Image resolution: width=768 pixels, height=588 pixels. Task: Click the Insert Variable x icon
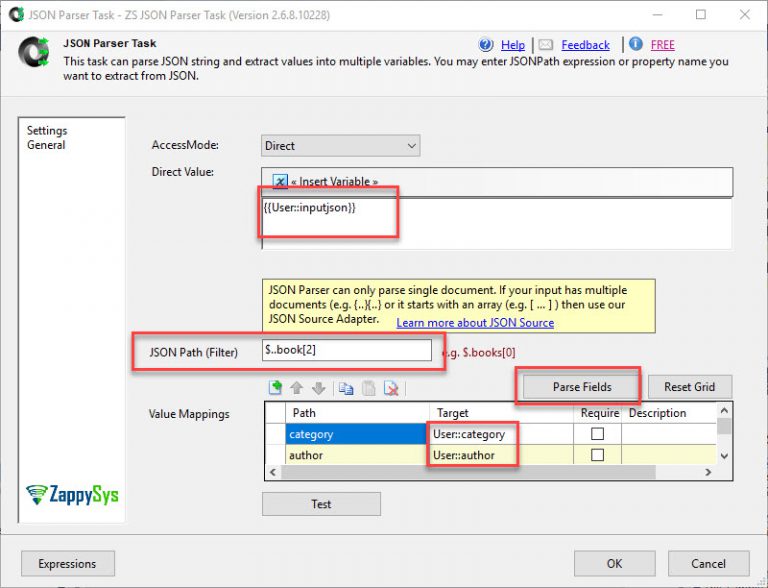(280, 182)
